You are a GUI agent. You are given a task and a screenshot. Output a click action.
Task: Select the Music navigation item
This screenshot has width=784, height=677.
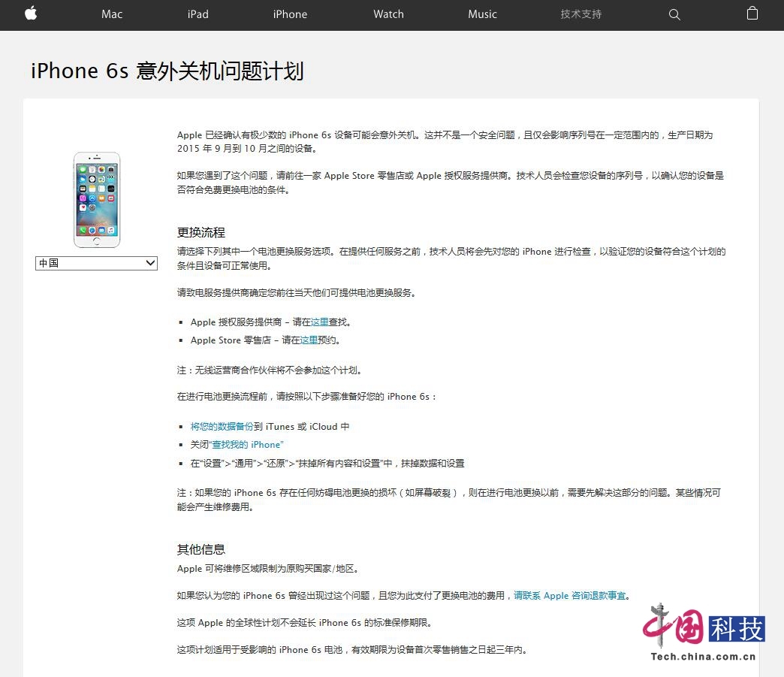click(x=482, y=14)
